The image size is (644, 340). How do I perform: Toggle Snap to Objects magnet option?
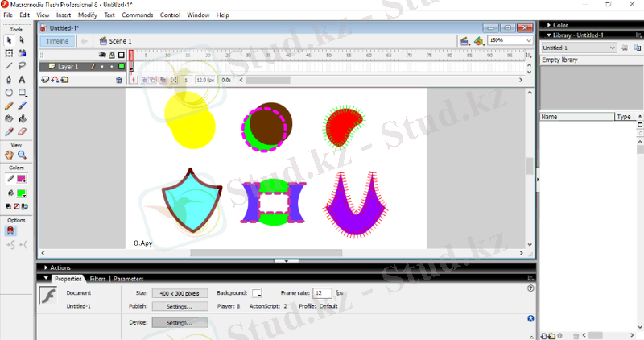click(10, 230)
